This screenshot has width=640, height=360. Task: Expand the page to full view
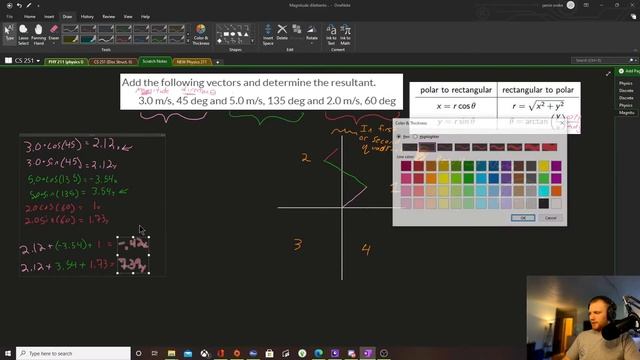[608, 73]
